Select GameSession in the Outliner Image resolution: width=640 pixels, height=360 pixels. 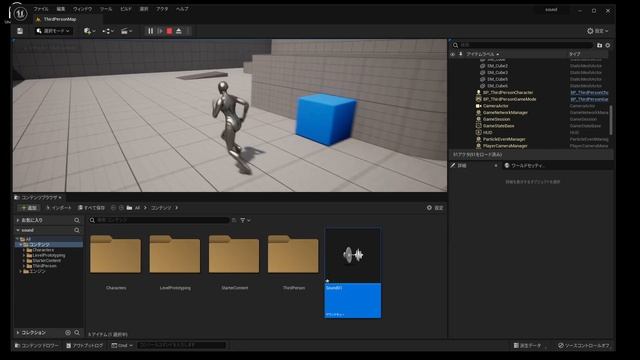point(496,119)
